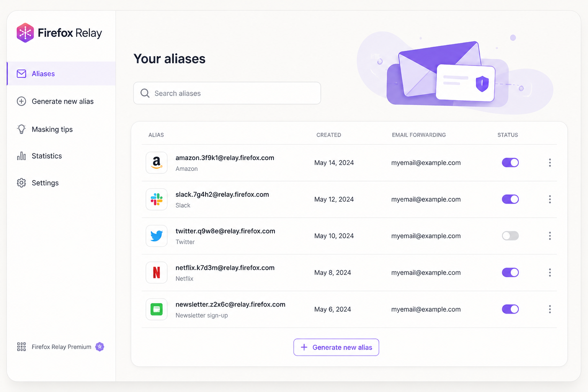This screenshot has height=392, width=588.
Task: Click the Slack logo icon
Action: [x=157, y=199]
